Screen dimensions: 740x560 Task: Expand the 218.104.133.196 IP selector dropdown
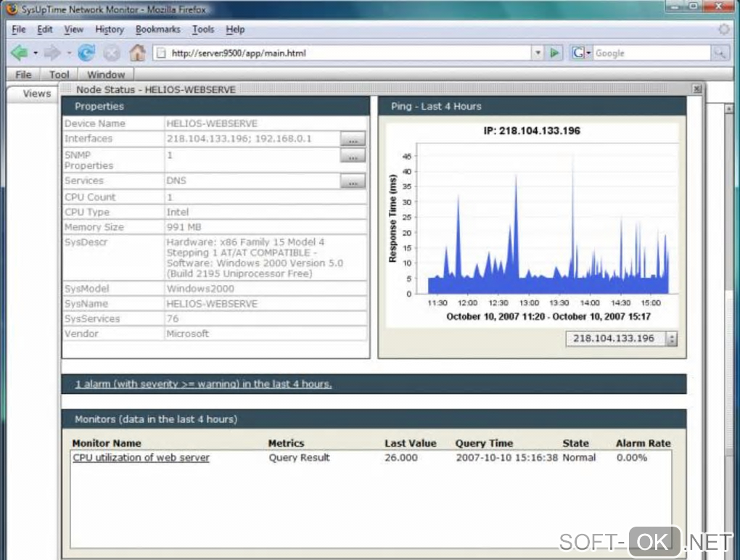pyautogui.click(x=671, y=339)
